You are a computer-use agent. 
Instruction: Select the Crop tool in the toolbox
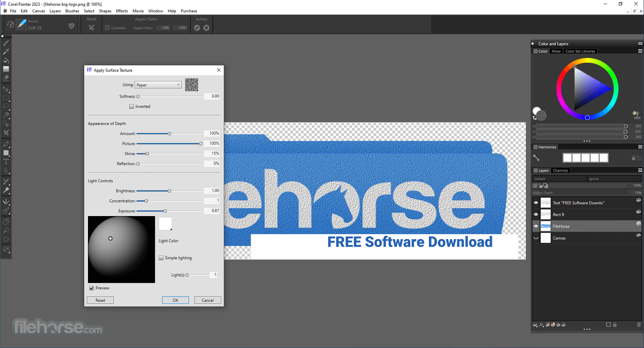(x=6, y=132)
